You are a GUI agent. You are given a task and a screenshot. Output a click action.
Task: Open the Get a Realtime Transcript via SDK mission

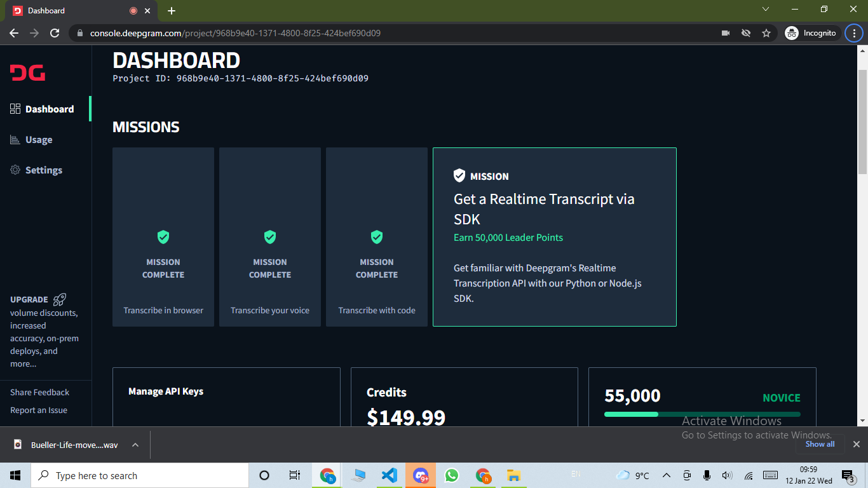[555, 237]
